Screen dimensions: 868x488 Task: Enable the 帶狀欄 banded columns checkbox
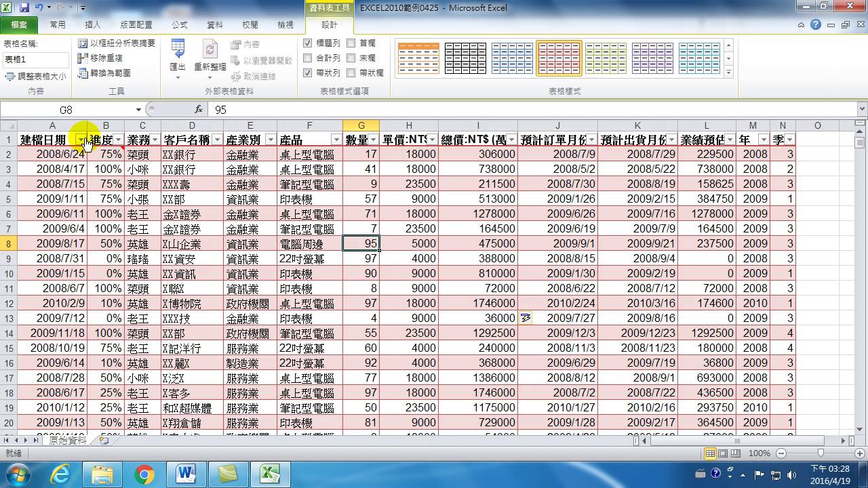[x=351, y=73]
